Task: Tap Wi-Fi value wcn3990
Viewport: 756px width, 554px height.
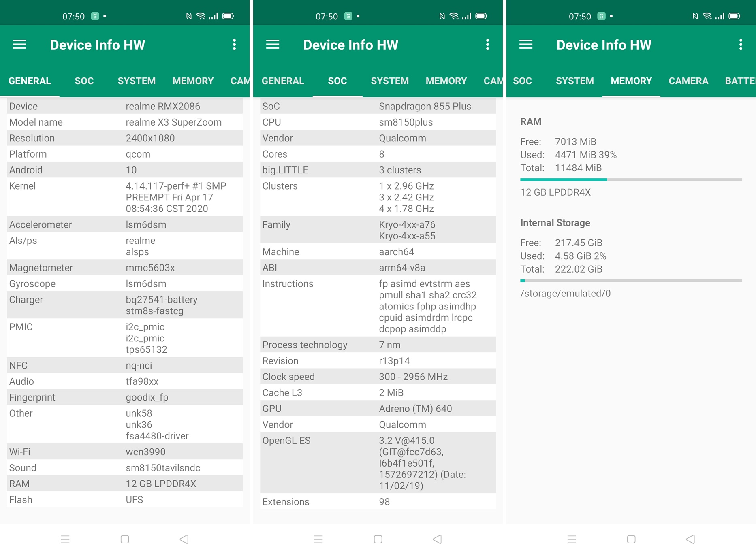Action: coord(145,452)
